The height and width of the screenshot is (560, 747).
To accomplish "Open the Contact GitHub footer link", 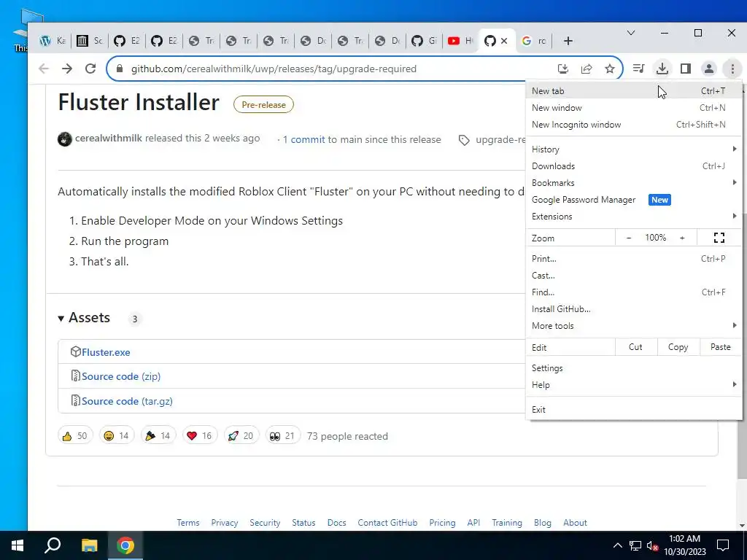I will pos(387,522).
